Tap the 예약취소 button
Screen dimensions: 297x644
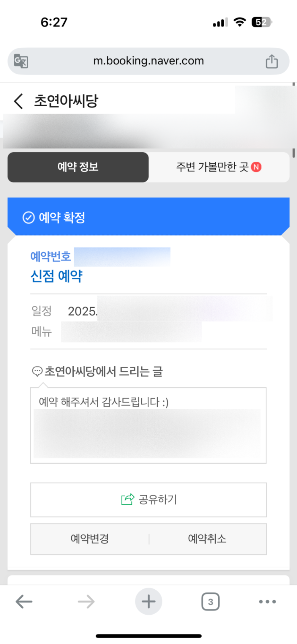pos(207,539)
